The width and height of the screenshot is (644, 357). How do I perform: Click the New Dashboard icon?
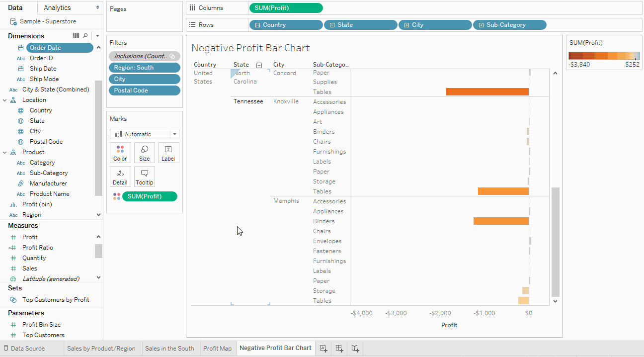339,349
